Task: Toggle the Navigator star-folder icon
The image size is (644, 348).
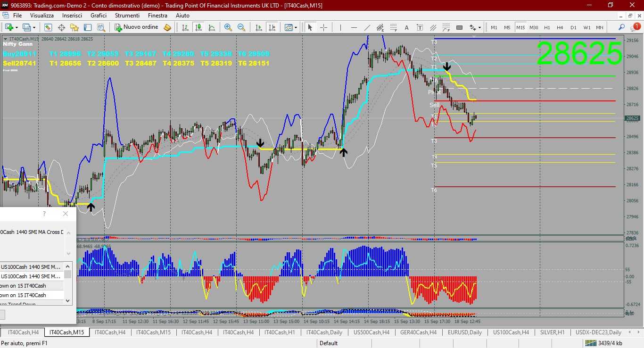Action: 74,27
